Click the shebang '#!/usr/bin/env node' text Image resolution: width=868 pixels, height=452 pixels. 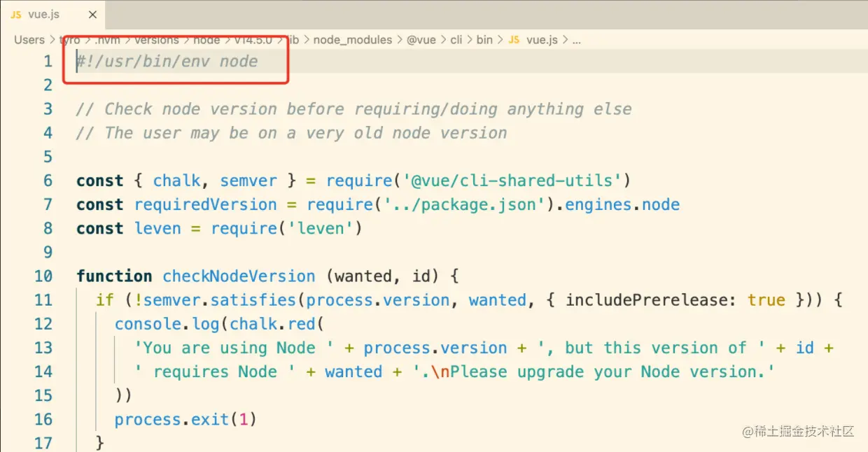pos(167,62)
